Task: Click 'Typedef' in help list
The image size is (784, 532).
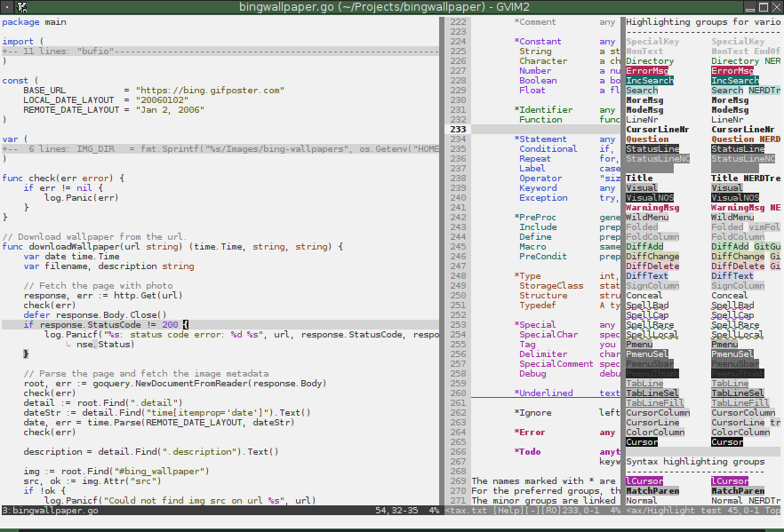Action: click(538, 306)
